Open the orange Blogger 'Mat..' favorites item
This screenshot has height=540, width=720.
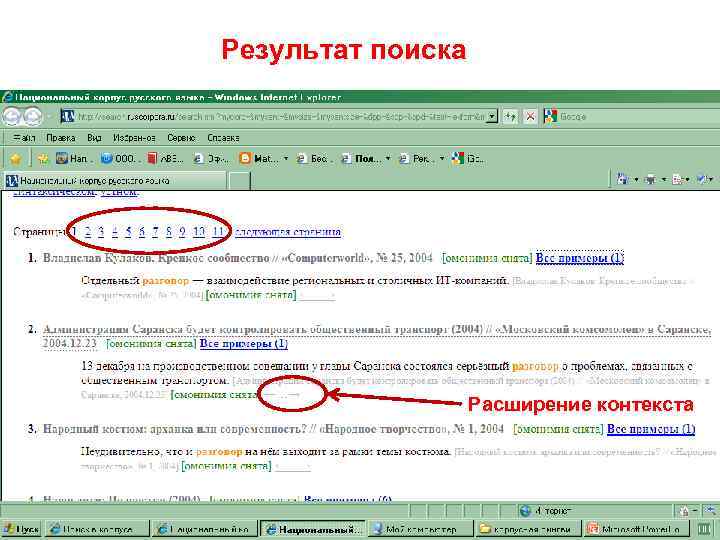[x=258, y=158]
